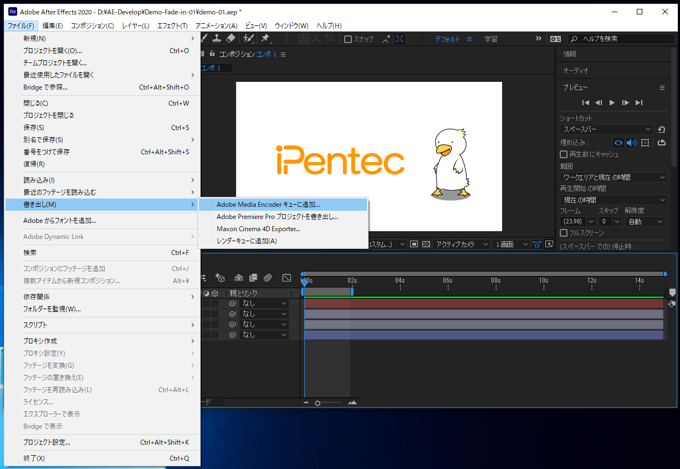Click the export/loop icon beside overlay toggle
680x469 pixels.
click(x=661, y=142)
